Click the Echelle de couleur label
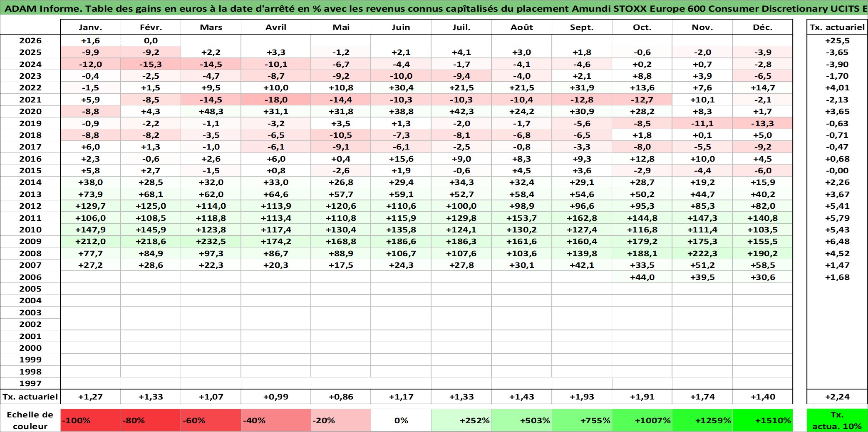 [30, 420]
